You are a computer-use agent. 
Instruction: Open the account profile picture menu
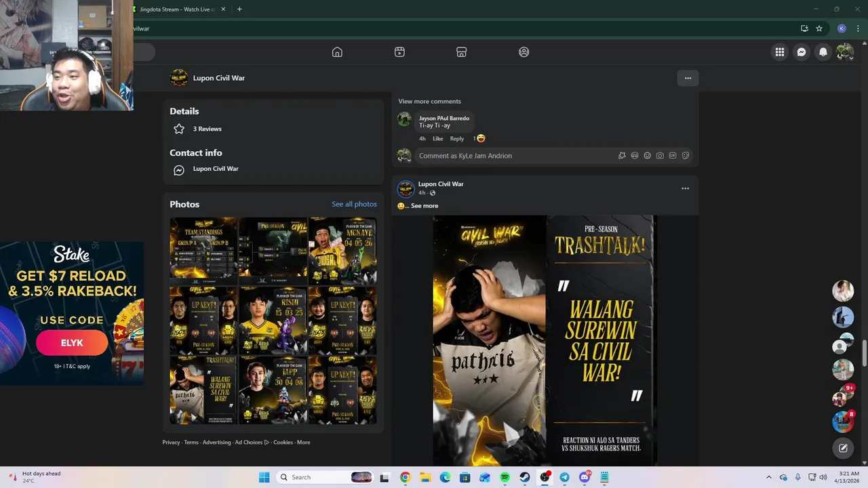point(845,52)
